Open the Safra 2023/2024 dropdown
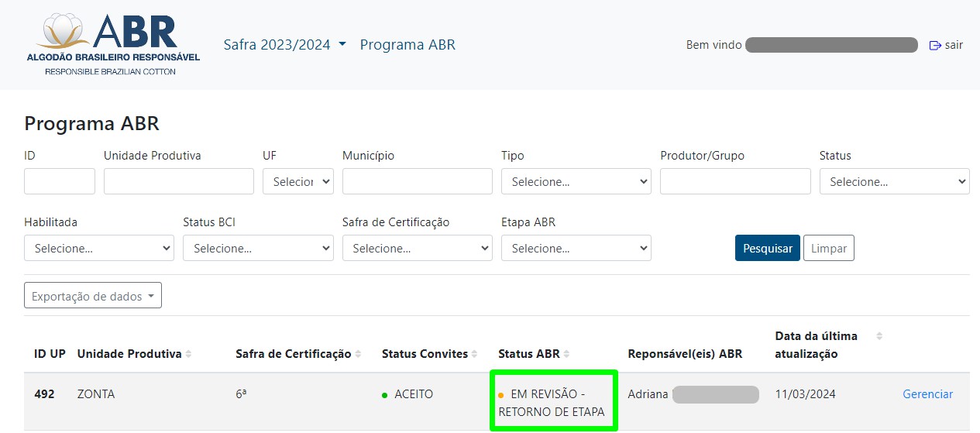Image resolution: width=980 pixels, height=433 pixels. pos(284,45)
